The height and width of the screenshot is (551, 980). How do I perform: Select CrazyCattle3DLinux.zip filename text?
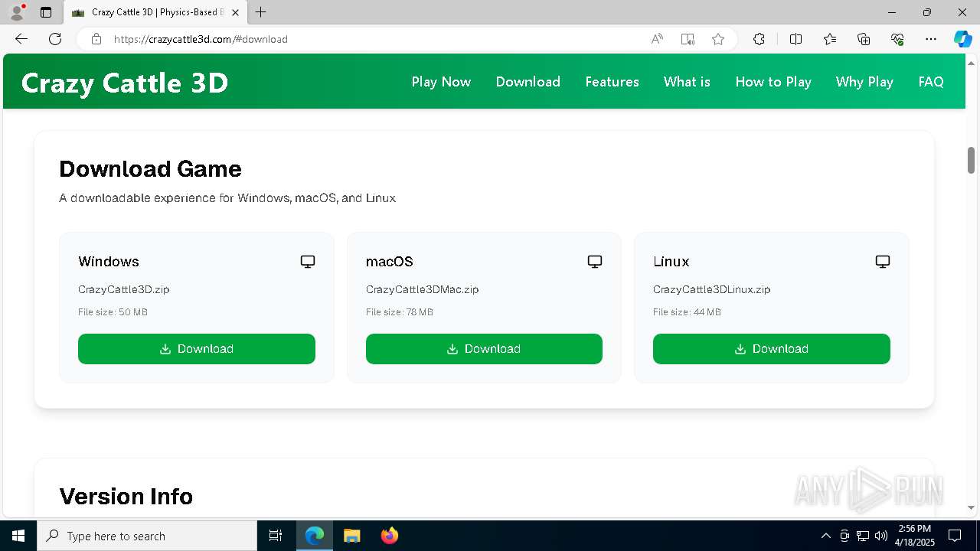click(x=712, y=289)
